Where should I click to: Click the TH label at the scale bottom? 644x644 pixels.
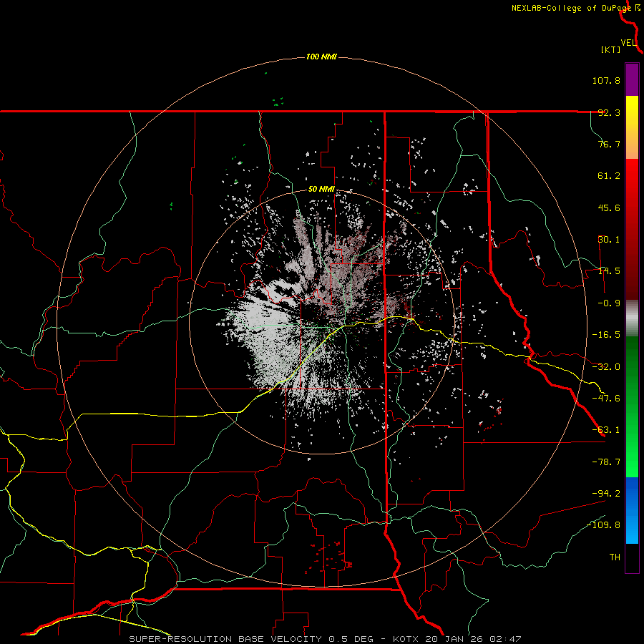pos(615,557)
